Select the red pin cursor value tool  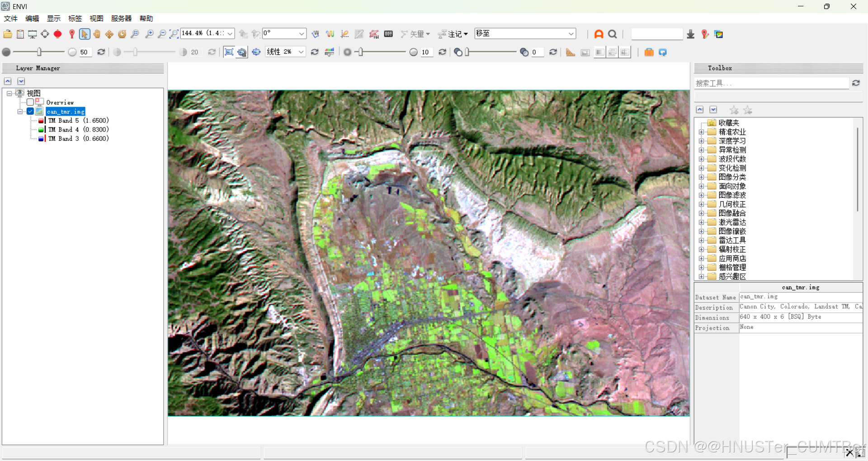(72, 34)
